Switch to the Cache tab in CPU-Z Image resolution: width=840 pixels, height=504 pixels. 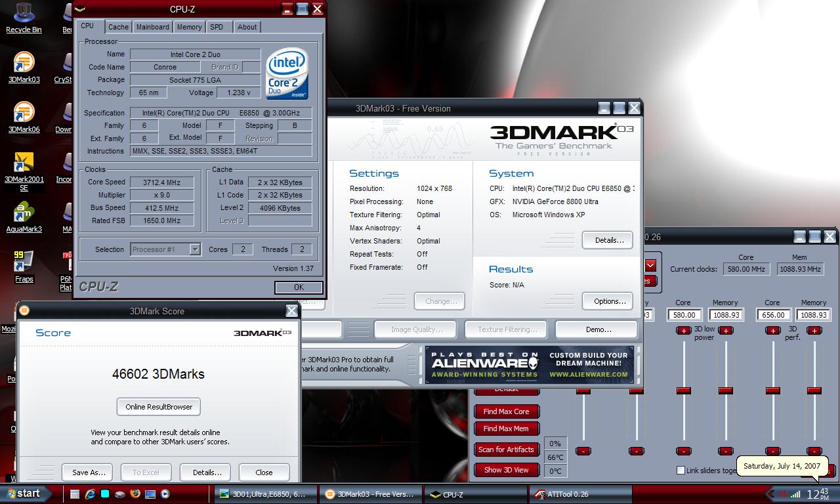[118, 27]
